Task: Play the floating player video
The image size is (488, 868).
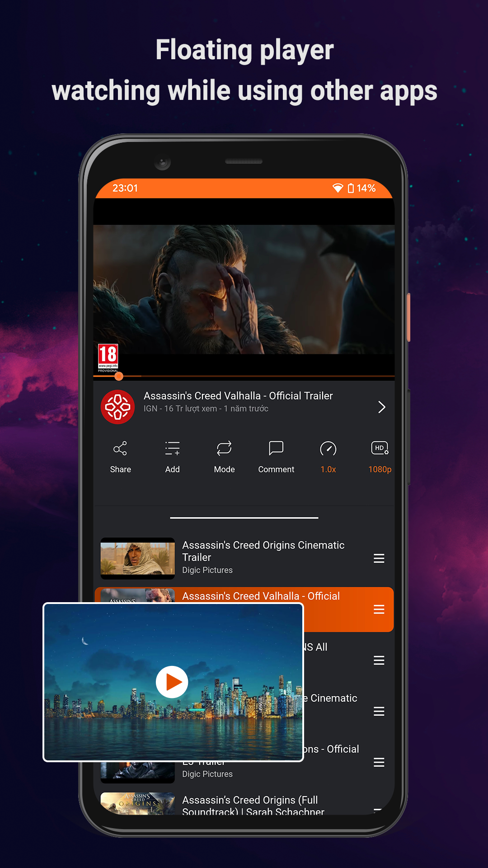Action: tap(172, 682)
